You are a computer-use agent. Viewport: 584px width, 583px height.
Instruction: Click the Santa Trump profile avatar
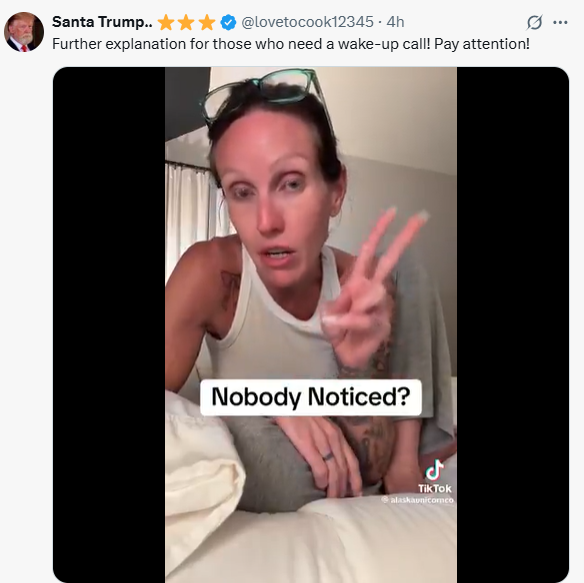pyautogui.click(x=24, y=32)
